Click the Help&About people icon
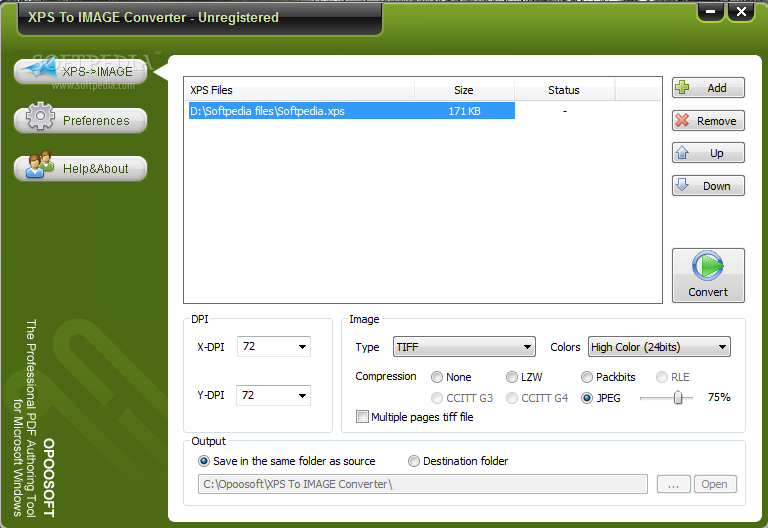 pos(40,164)
